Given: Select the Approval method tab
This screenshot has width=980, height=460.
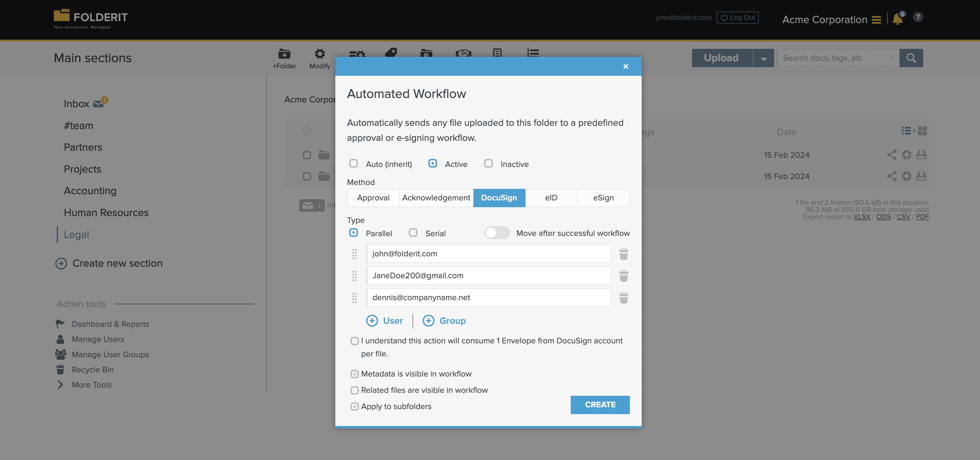Looking at the screenshot, I should [373, 198].
